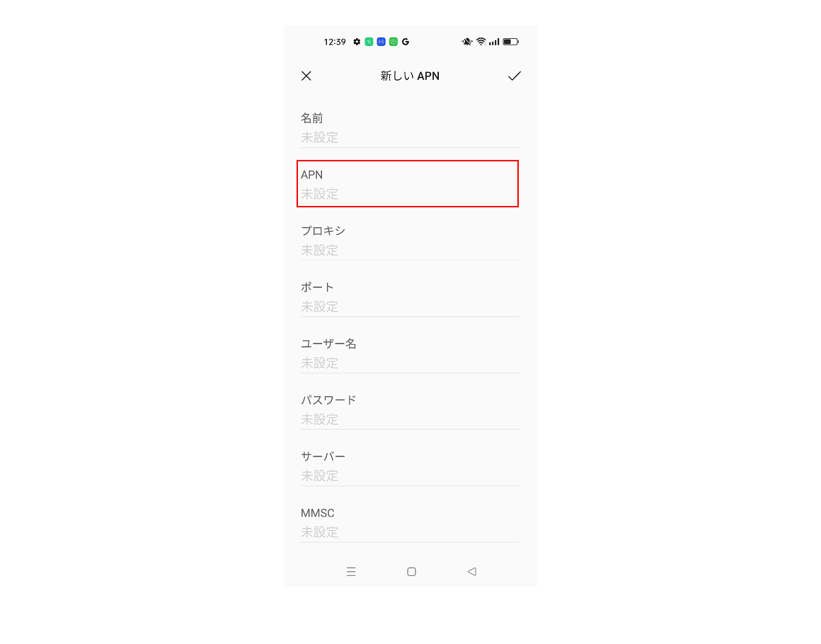Select the MMSC field

[x=410, y=522]
